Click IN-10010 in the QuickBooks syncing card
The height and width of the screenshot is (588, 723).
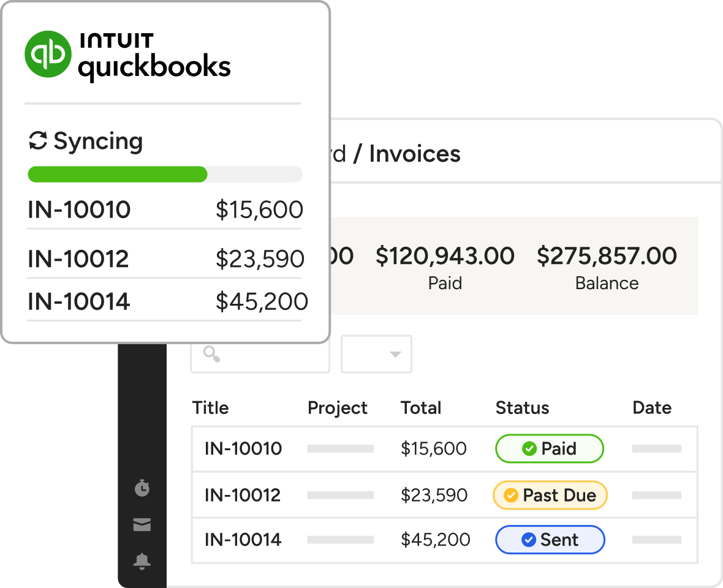(x=79, y=209)
